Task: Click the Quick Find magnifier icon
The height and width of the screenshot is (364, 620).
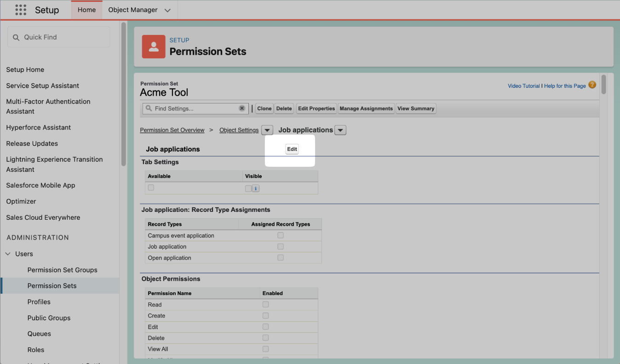Action: click(x=16, y=37)
